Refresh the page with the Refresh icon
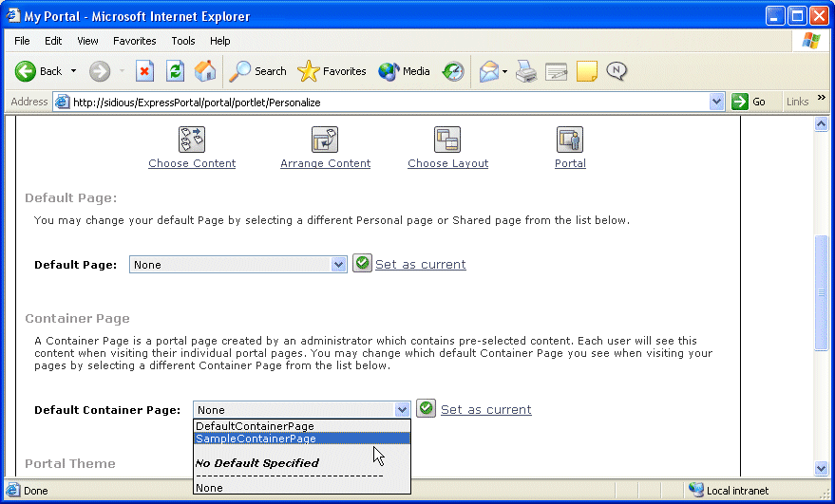 (x=175, y=71)
